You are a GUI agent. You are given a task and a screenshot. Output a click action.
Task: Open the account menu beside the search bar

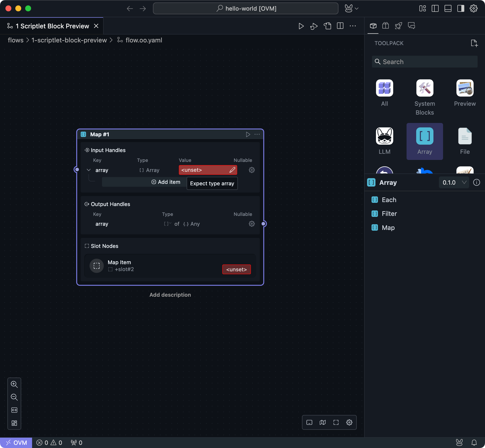351,8
